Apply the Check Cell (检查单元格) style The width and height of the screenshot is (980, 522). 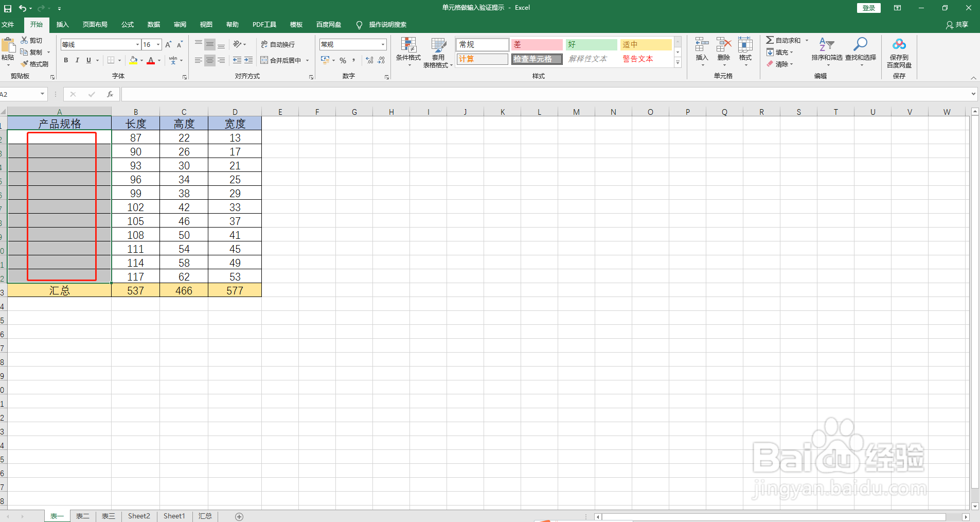(537, 59)
